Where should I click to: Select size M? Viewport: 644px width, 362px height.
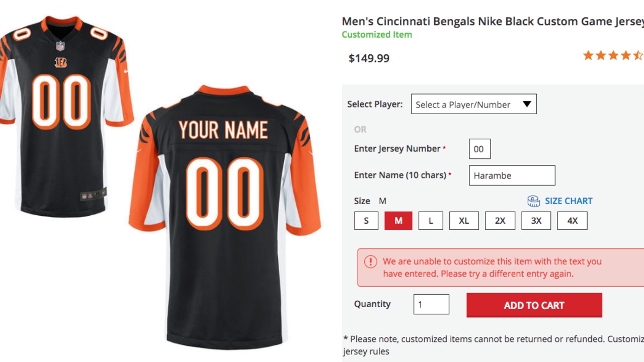[x=398, y=221]
